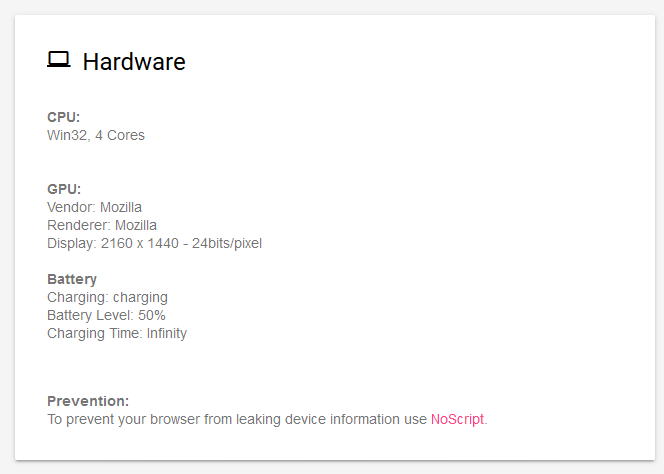Screen dimensions: 664x474
Task: Click the word Display: in GPU section
Action: (x=72, y=243)
